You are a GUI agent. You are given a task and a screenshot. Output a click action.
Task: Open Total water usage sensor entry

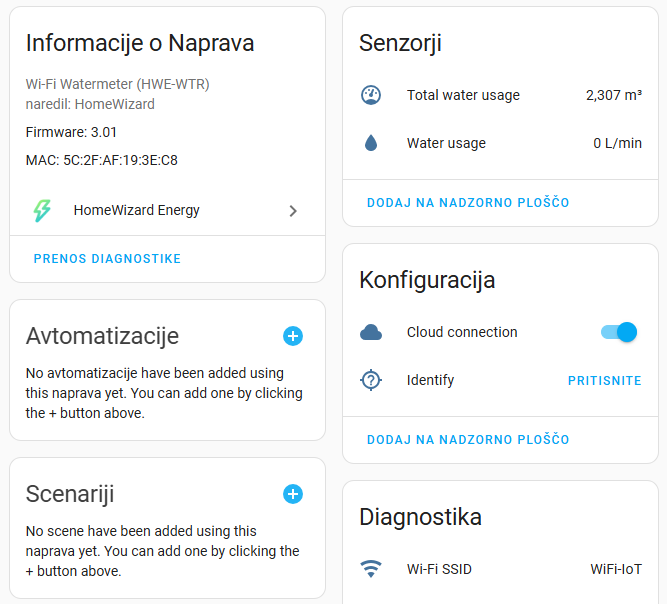(x=501, y=95)
